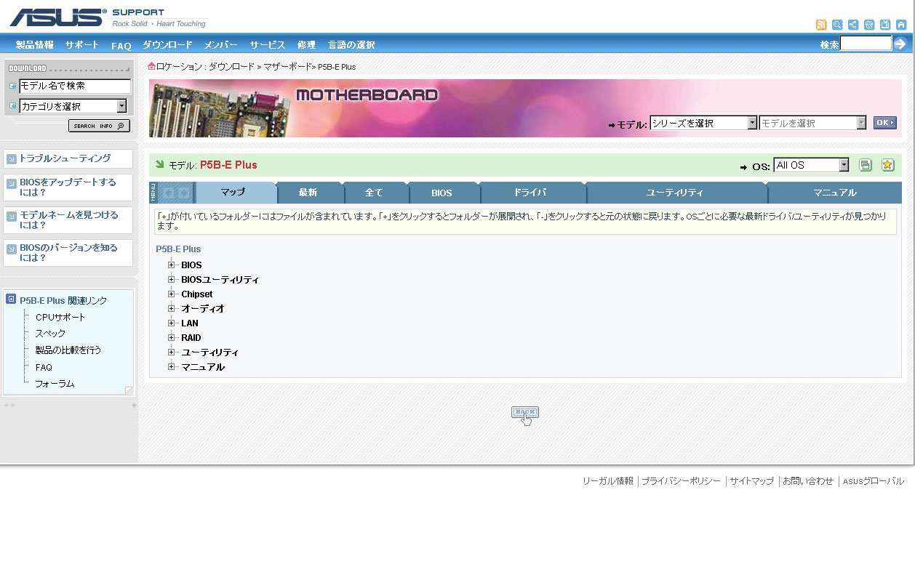Click the home icon at far right of header
The image size is (915, 588).
click(901, 25)
